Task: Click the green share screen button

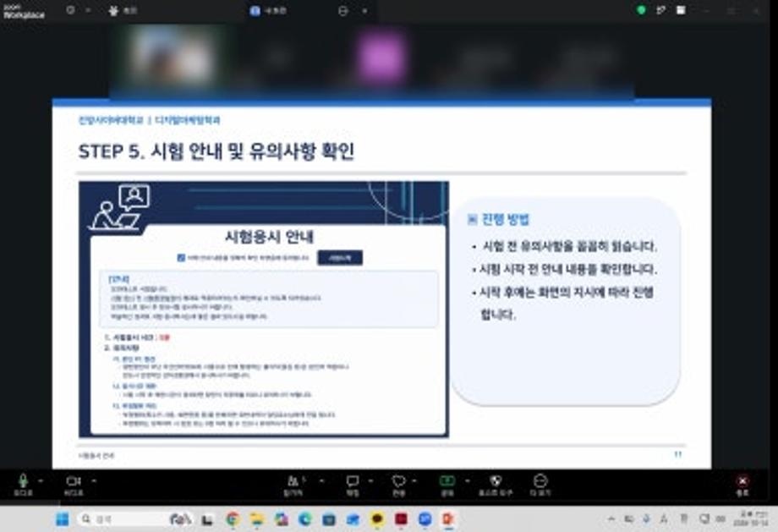Action: 447,485
